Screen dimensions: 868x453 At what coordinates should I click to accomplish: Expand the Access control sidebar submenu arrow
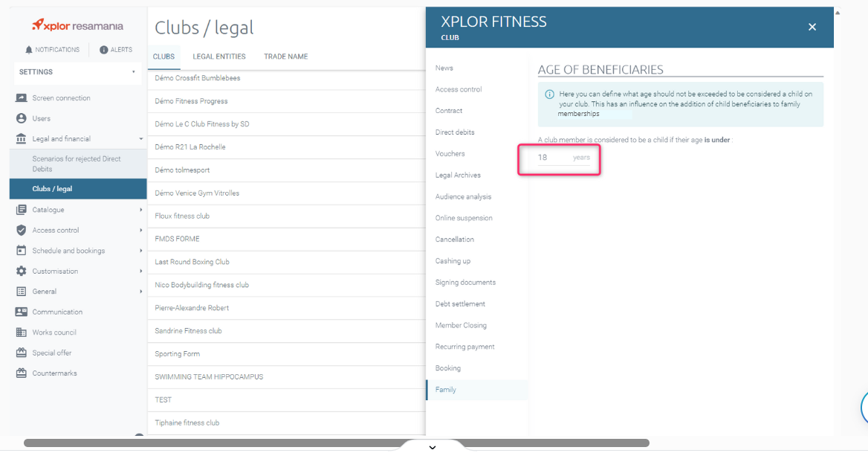pos(140,231)
